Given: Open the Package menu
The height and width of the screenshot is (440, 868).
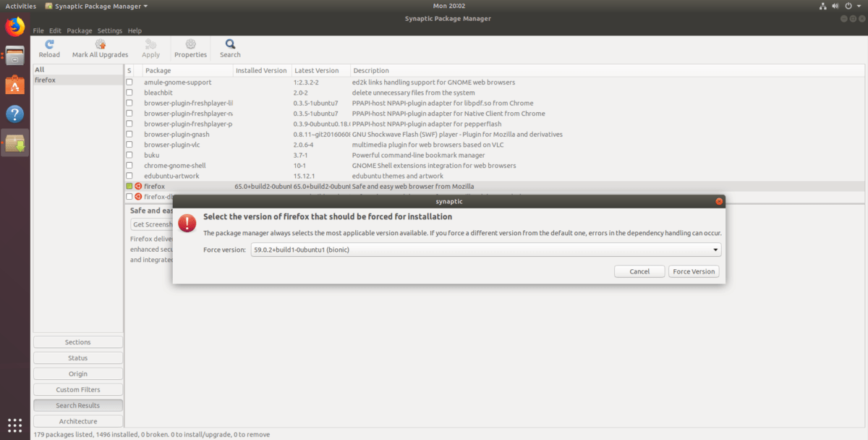Looking at the screenshot, I should tap(80, 31).
